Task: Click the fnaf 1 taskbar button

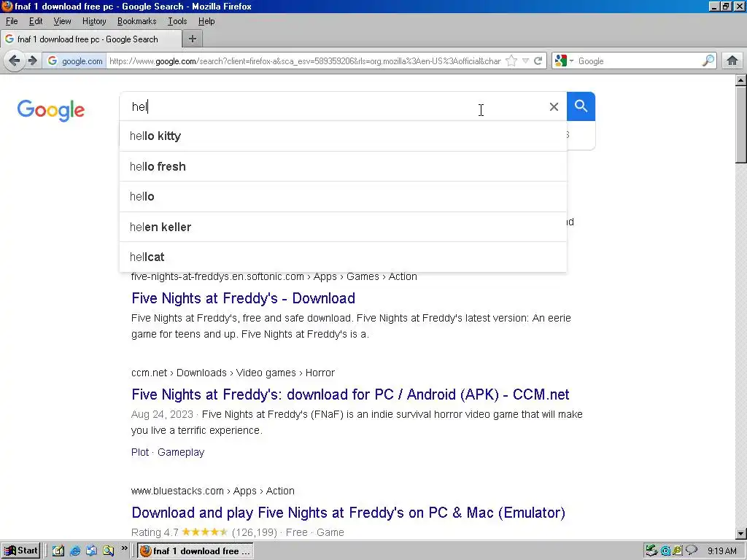Action: click(x=196, y=551)
